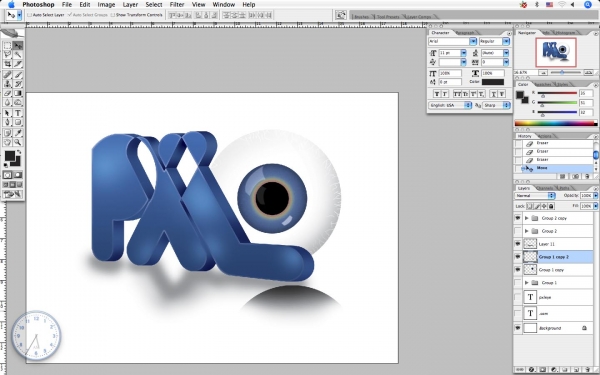The image size is (600, 375).
Task: Switch to the Swatches tab
Action: (x=543, y=84)
